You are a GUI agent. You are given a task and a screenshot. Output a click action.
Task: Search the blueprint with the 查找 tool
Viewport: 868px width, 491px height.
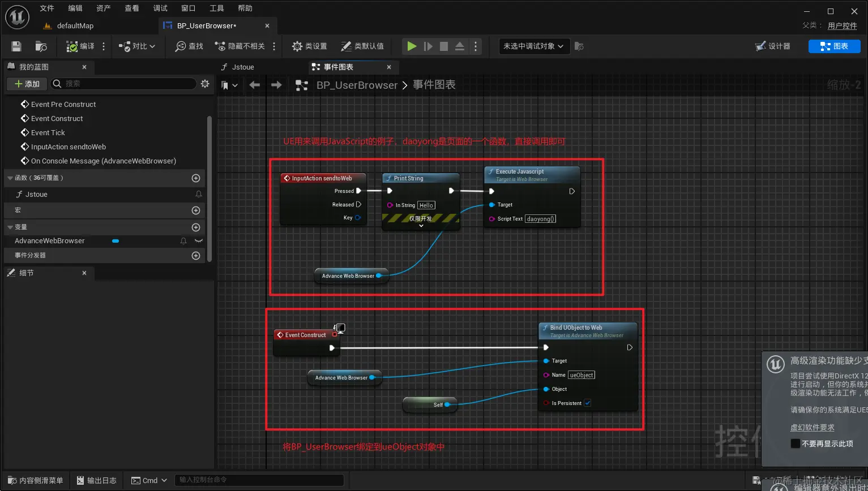tap(188, 46)
